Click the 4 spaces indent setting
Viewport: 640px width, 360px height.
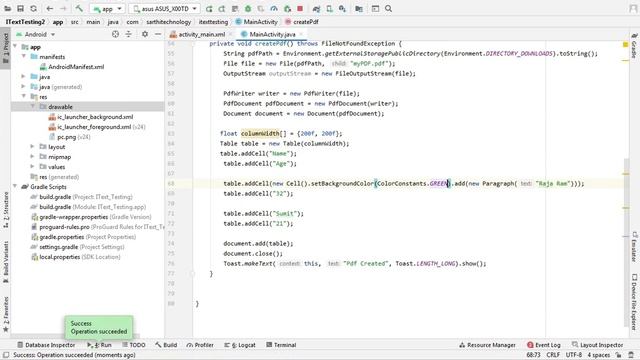[x=598, y=355]
